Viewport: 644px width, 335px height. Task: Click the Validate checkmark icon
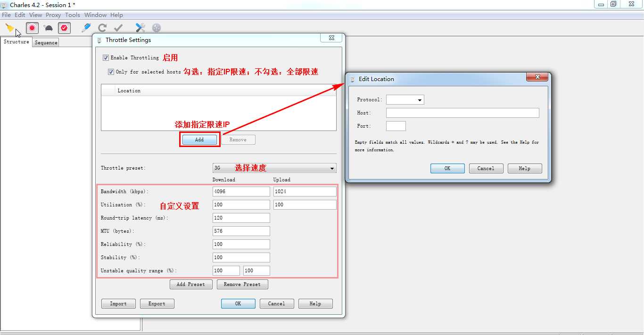click(118, 28)
